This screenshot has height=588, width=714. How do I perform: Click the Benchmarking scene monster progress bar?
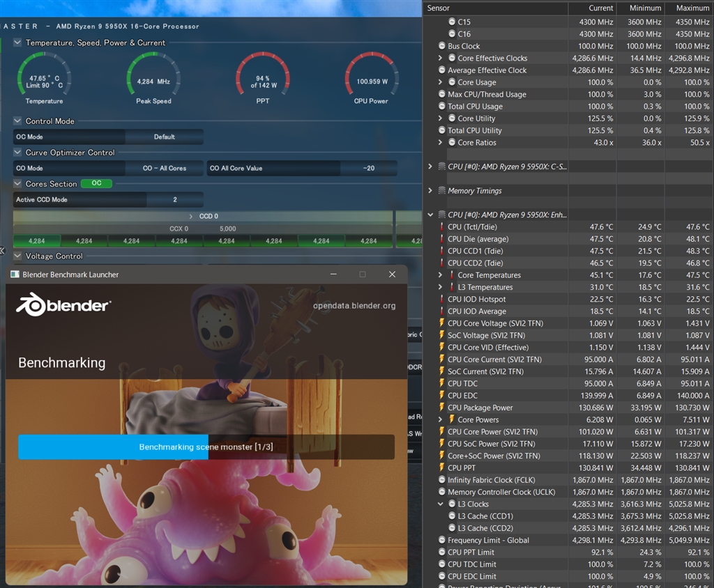206,447
